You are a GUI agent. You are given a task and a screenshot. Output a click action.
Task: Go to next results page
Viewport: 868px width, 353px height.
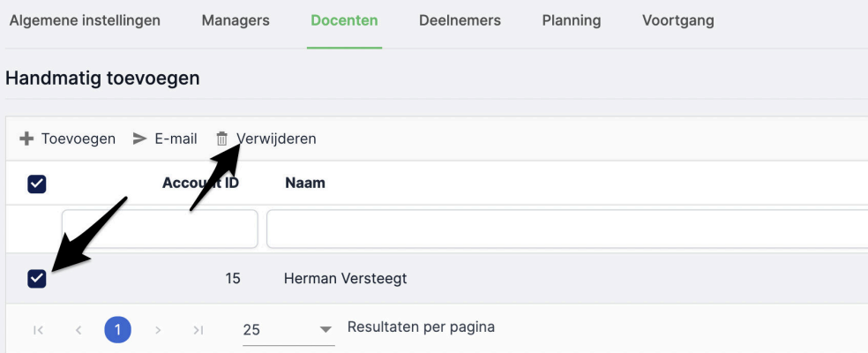pos(158,330)
